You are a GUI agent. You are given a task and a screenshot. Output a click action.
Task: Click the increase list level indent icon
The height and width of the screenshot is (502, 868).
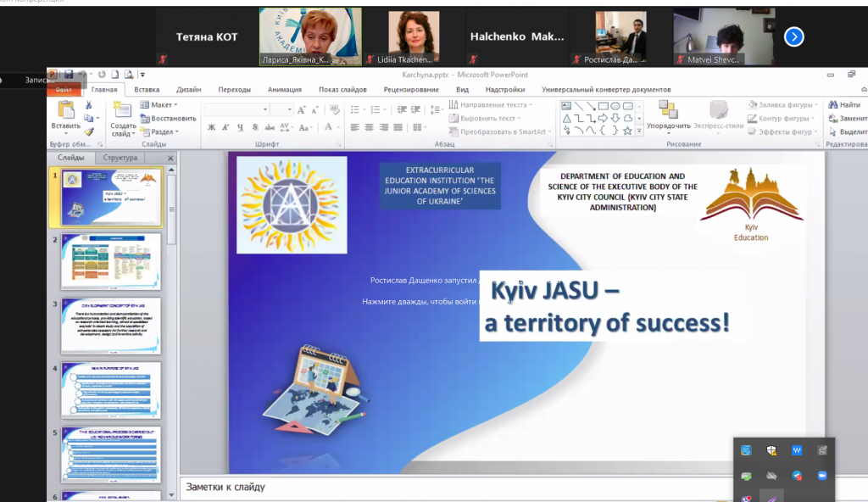(415, 109)
